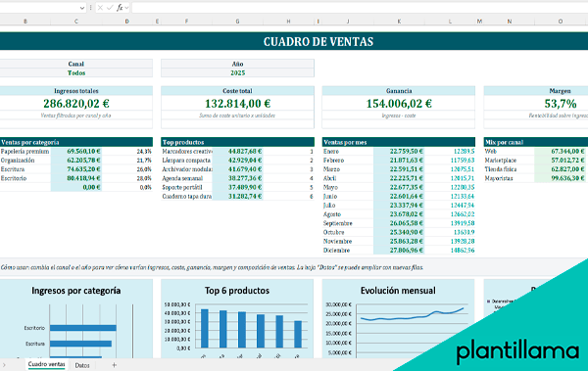The height and width of the screenshot is (371, 588).
Task: Select the Febrero month cell
Action: 348,161
